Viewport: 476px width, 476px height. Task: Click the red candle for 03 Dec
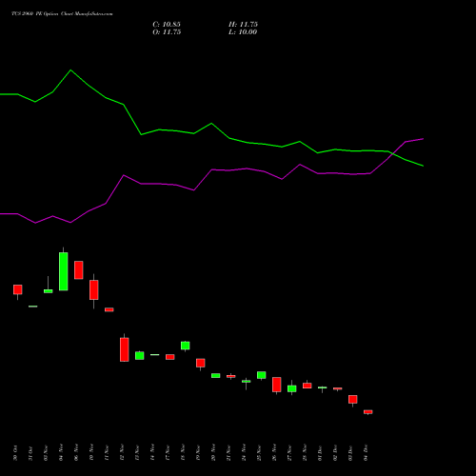(353, 399)
